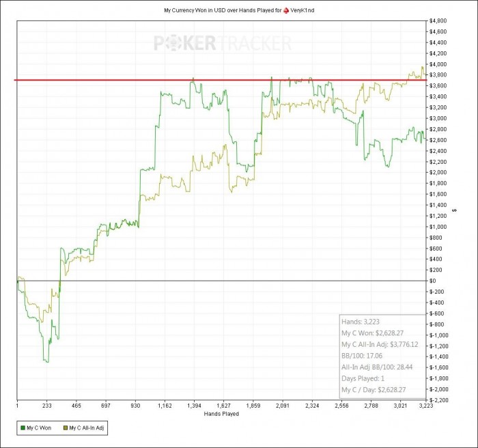Click the $ unit label beside y-axis
Viewport: 478px width, 448px height.
[x=455, y=210]
